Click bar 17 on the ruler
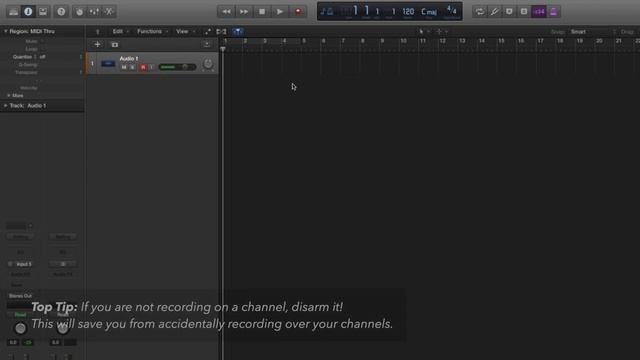640x360 pixels. (x=540, y=41)
